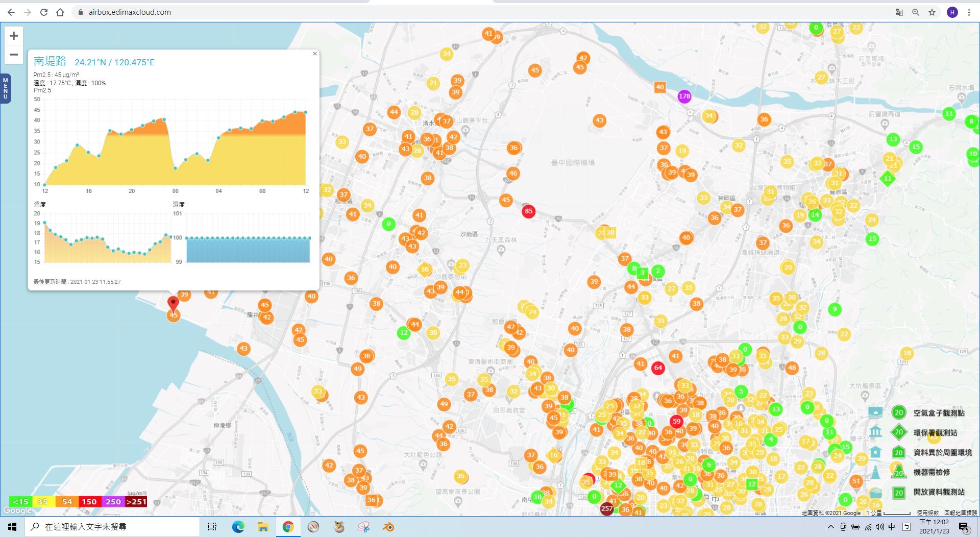
Task: Open the side MENU tab
Action: point(6,88)
